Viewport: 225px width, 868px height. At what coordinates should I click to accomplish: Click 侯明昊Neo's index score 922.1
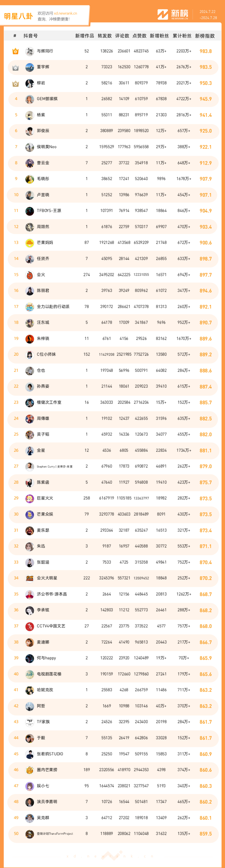click(205, 147)
